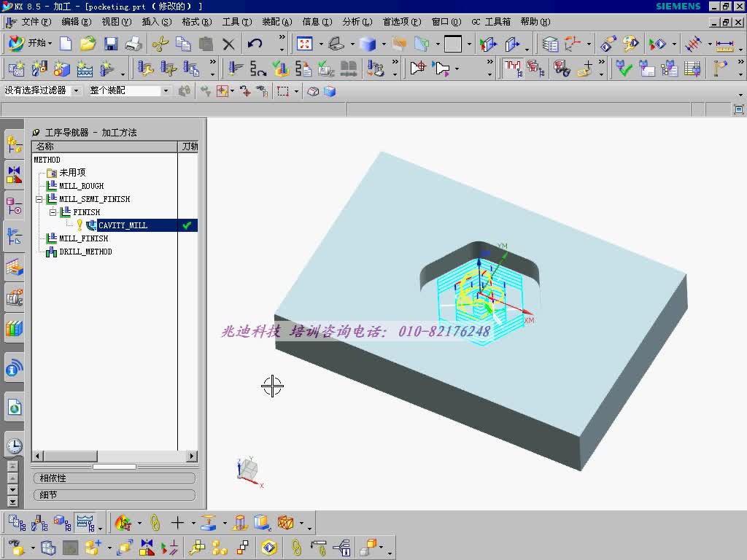The width and height of the screenshot is (747, 560).
Task: Select the CAVITY_MILL operation
Action: tap(123, 226)
